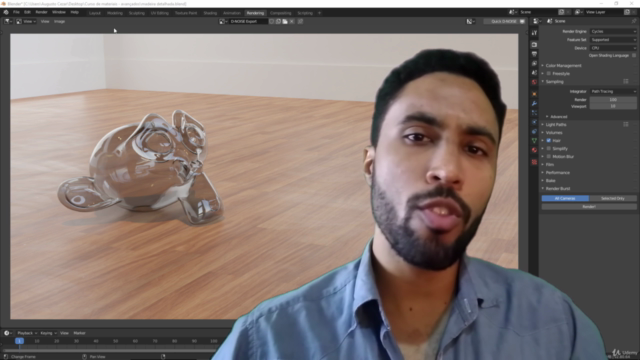Enable the Simplify checkbox
The image size is (640, 360).
pos(549,149)
